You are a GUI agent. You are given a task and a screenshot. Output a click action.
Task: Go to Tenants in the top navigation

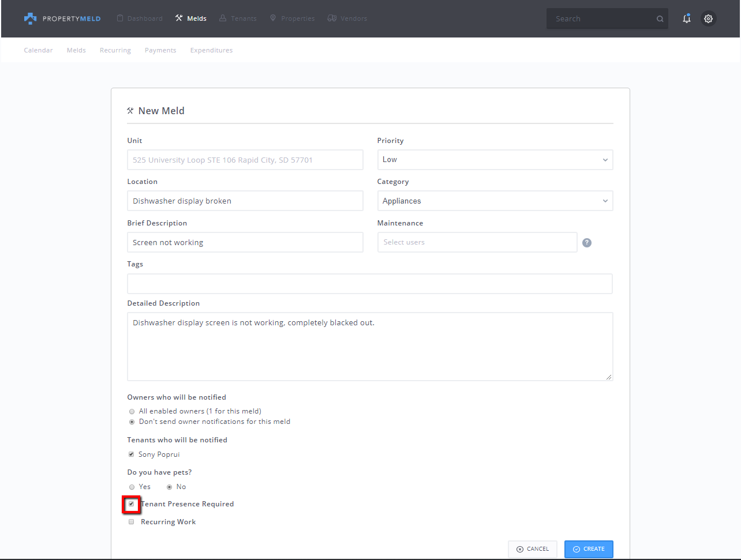coord(238,18)
